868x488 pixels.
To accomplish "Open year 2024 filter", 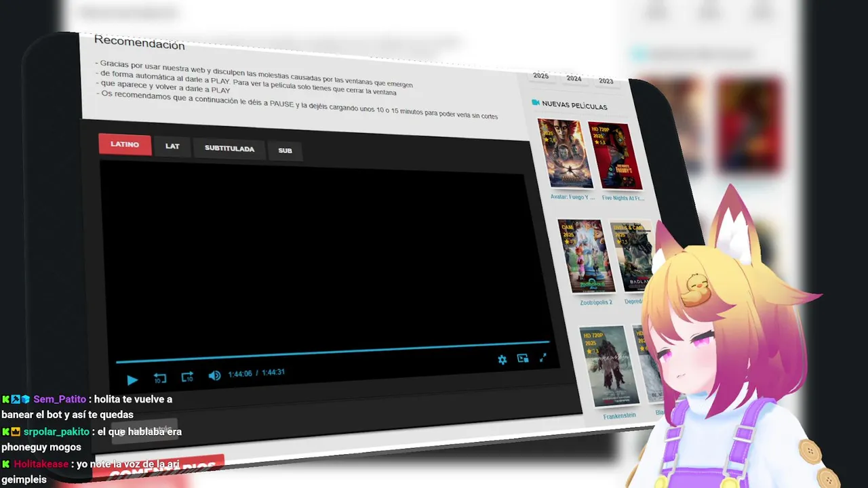I will click(x=574, y=79).
